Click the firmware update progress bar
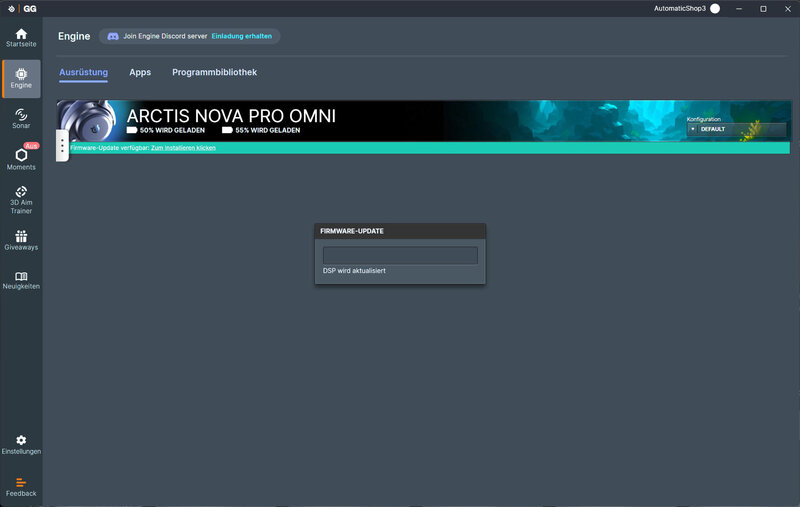The height and width of the screenshot is (507, 800). point(400,256)
